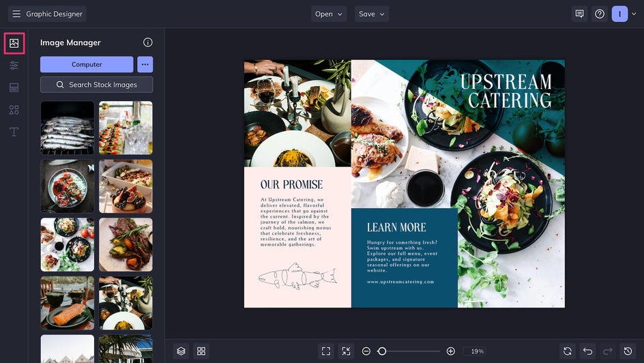Undo the last action

588,351
